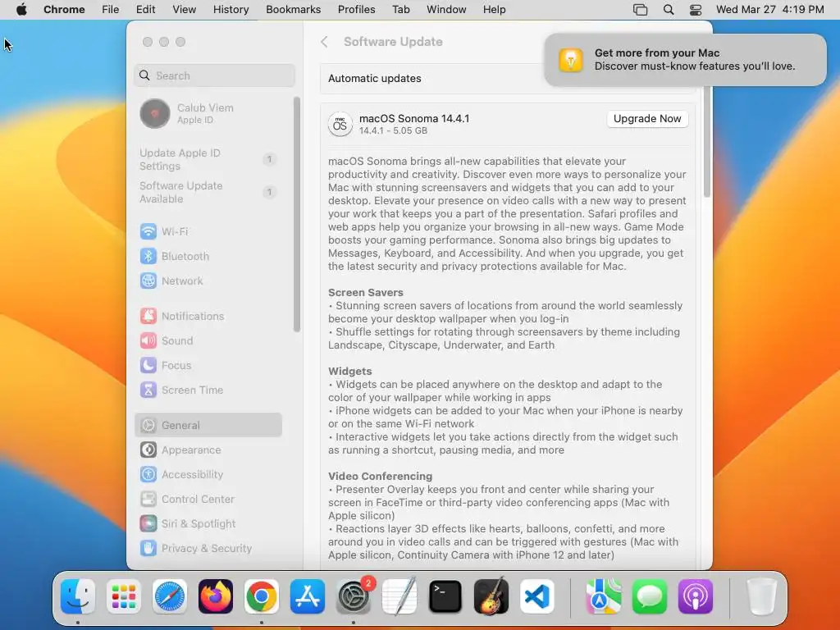Open the Tab menu
Image resolution: width=840 pixels, height=630 pixels.
tap(400, 10)
